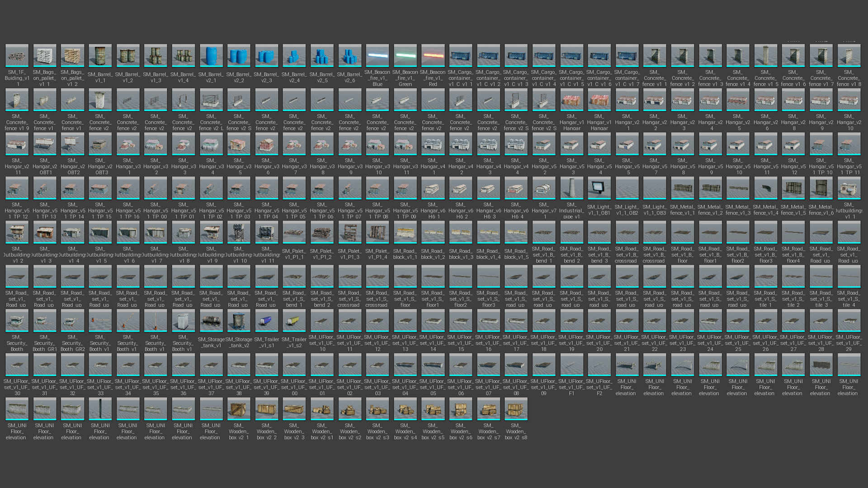Select the SM_Wooden_box_v2_1 crate asset
868x488 pixels.
click(239, 409)
